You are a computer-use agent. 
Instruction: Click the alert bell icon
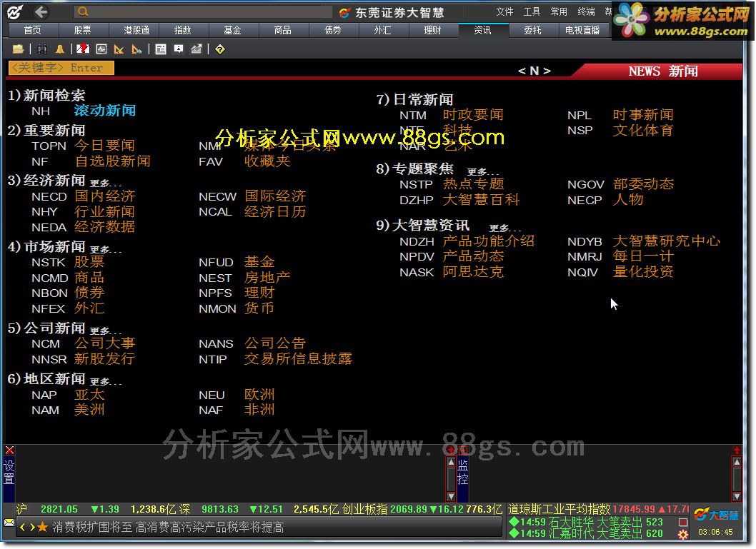pos(60,49)
